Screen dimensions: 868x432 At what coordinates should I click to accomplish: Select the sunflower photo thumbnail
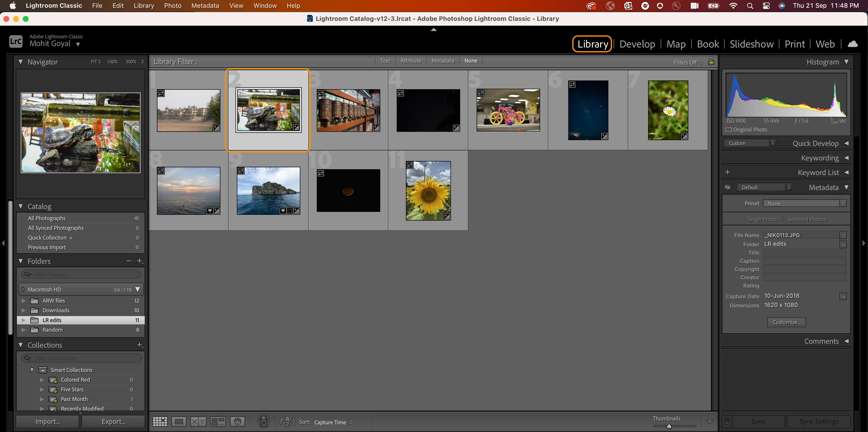(x=428, y=191)
